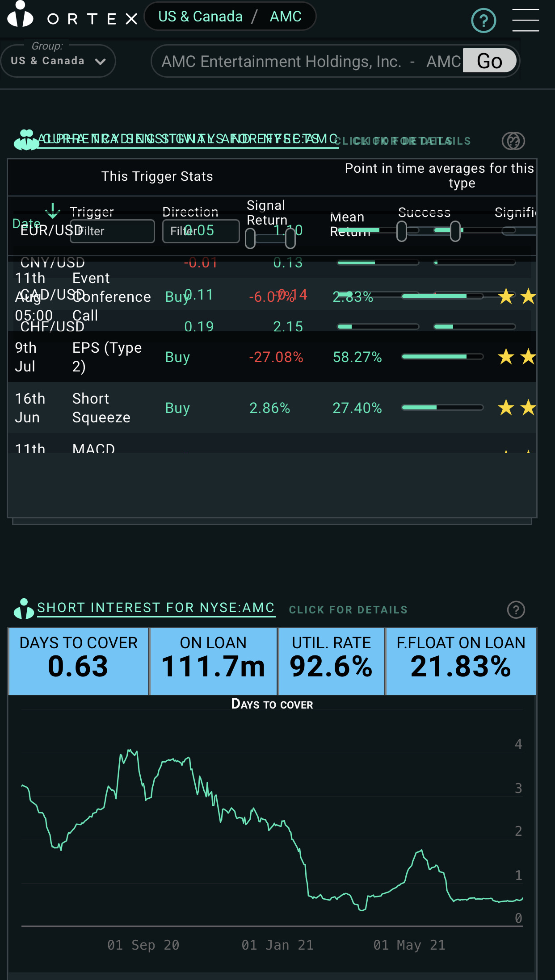
Task: Select the Util. Rate 92.6% tile
Action: 331,661
